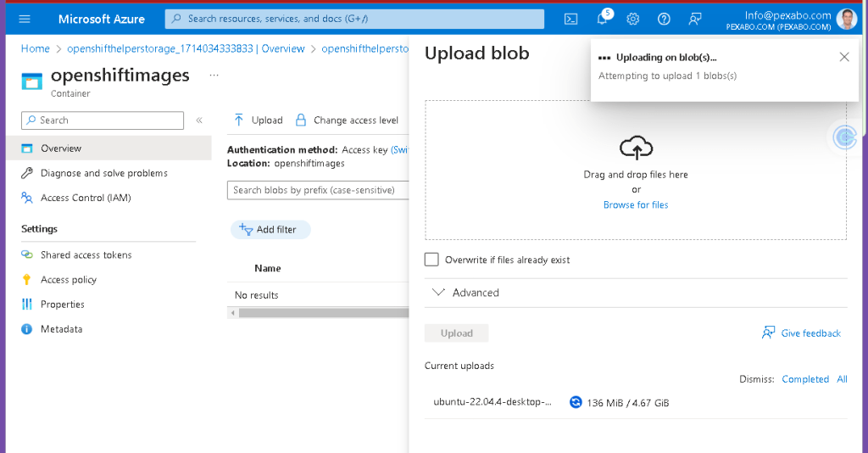Viewport: 868px width, 453px height.
Task: Click the Name column header
Action: 267,268
